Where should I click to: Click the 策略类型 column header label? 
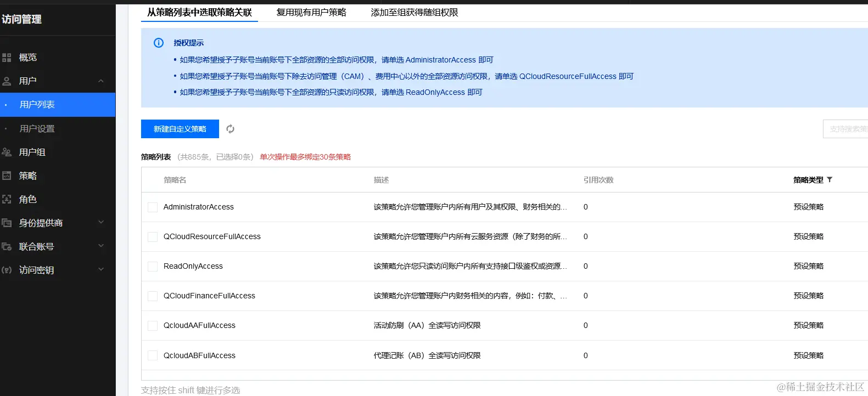click(808, 180)
